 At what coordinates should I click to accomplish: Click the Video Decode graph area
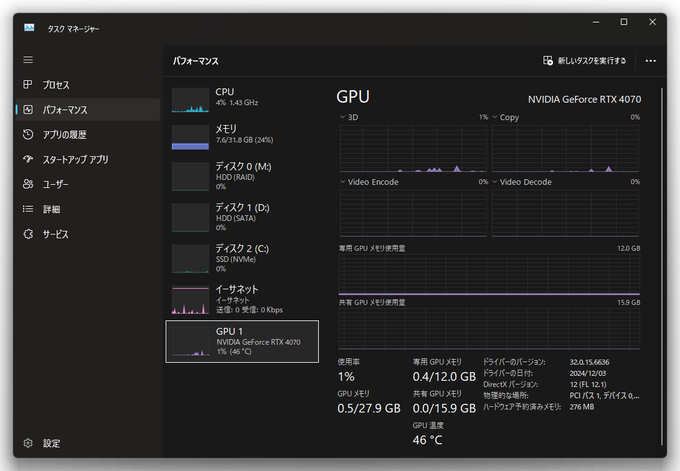click(x=566, y=213)
